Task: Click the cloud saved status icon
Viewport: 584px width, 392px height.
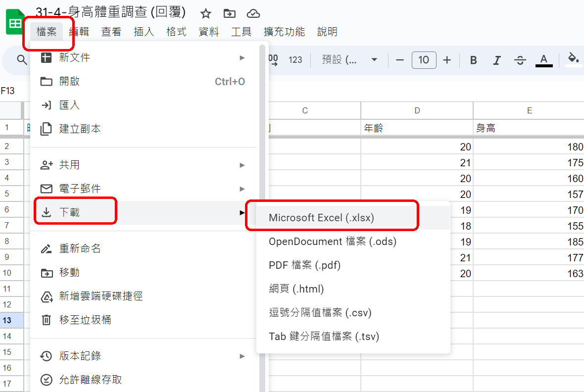Action: pos(253,13)
